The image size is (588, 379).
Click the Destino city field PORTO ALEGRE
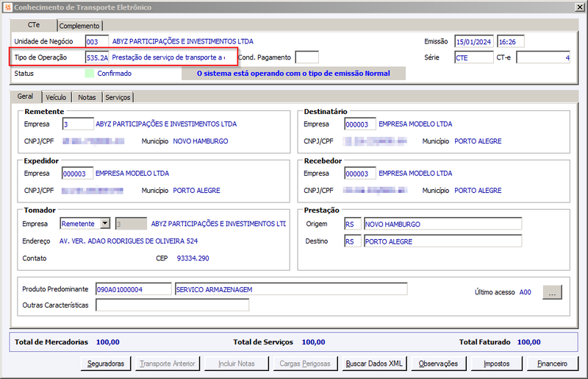(x=442, y=241)
